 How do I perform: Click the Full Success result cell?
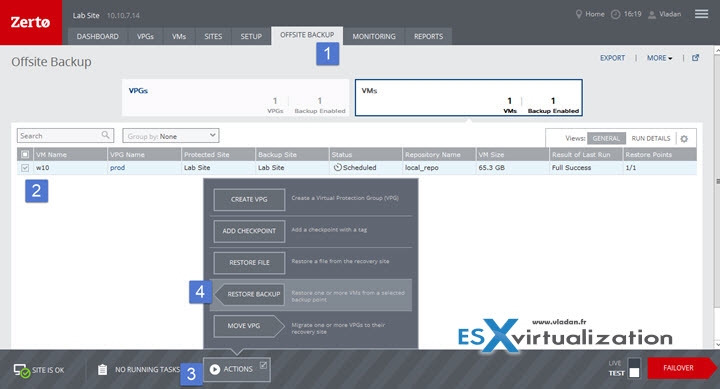tap(586, 168)
